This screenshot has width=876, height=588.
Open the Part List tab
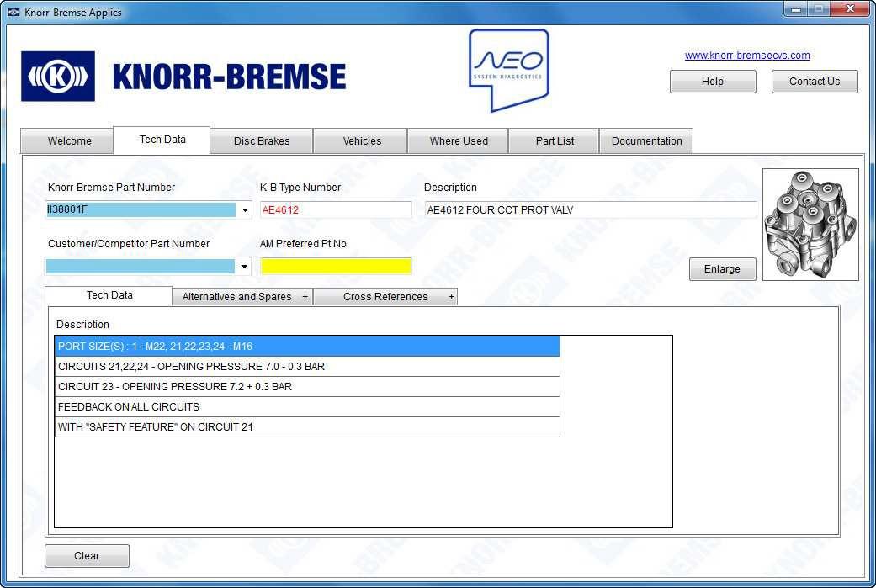[555, 140]
